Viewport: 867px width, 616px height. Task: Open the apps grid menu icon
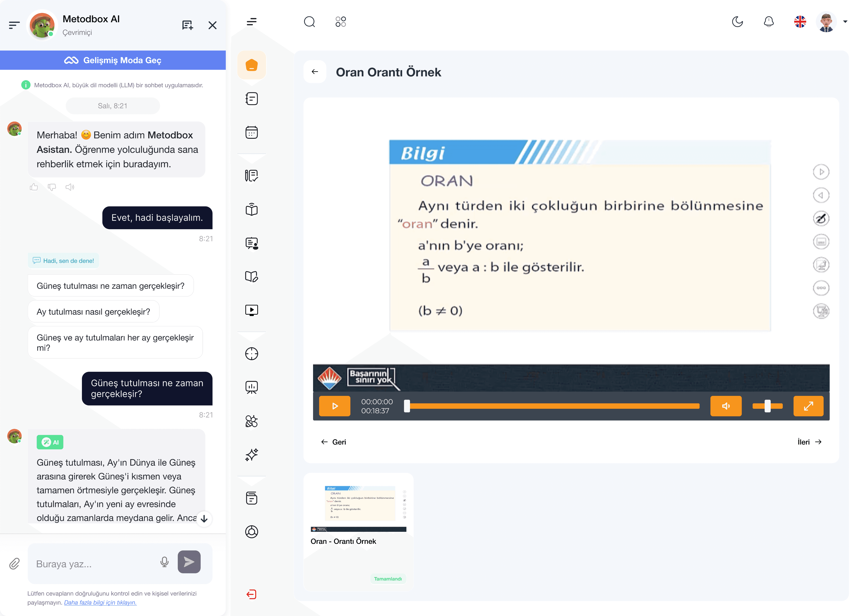341,22
